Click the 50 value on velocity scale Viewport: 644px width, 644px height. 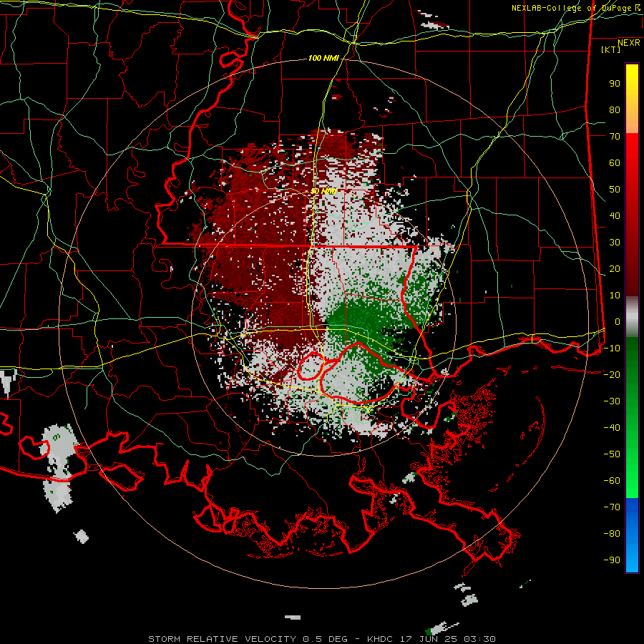point(615,190)
